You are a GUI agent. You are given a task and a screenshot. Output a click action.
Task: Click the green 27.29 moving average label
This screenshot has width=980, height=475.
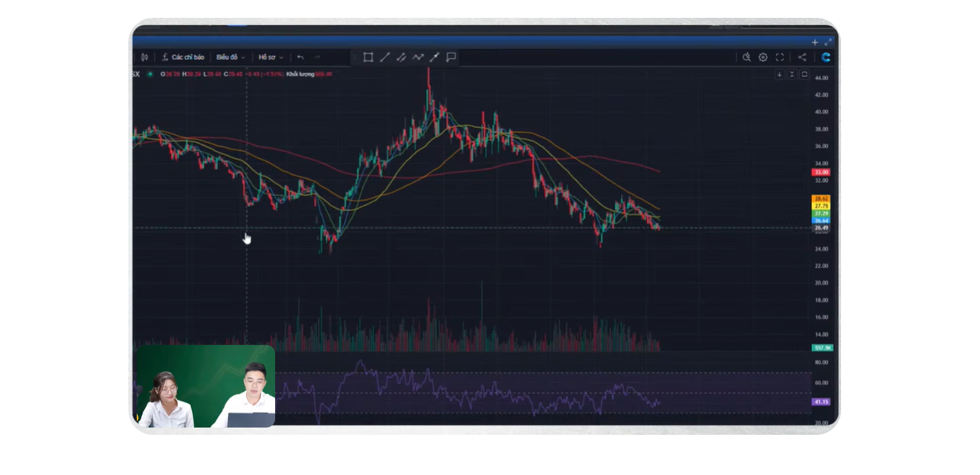point(821,213)
